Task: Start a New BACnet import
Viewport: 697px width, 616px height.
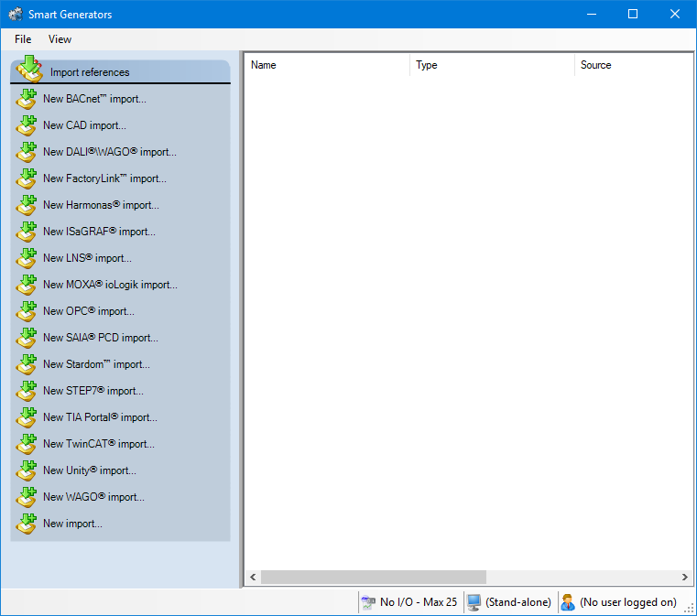Action: (94, 99)
